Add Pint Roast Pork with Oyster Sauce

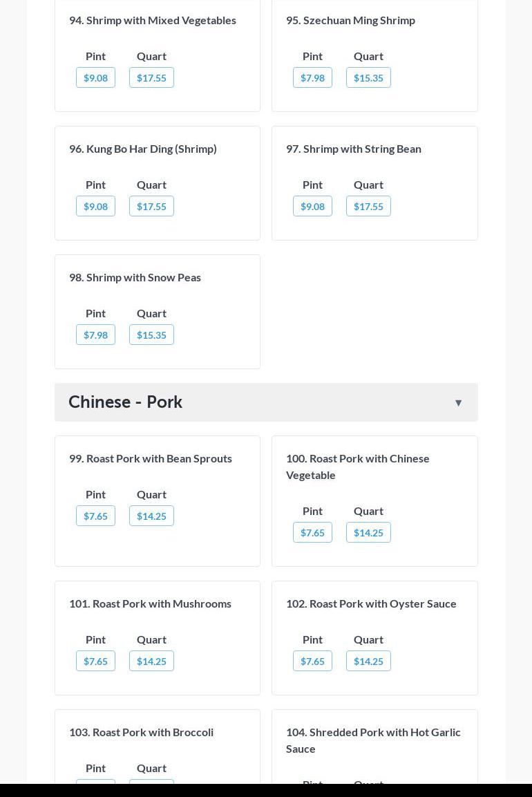312,661
